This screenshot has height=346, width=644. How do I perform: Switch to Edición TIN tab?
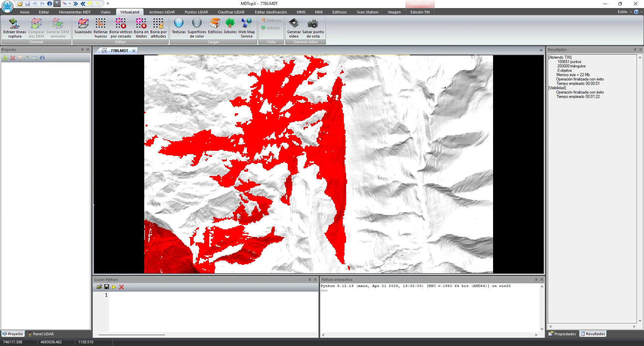(x=420, y=12)
